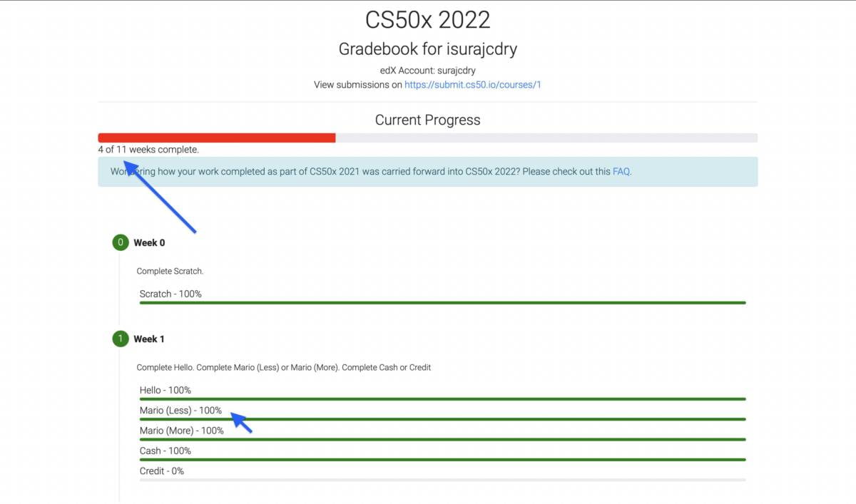Image resolution: width=856 pixels, height=504 pixels.
Task: Click the Week 1 requirements instruction text
Action: coord(284,367)
